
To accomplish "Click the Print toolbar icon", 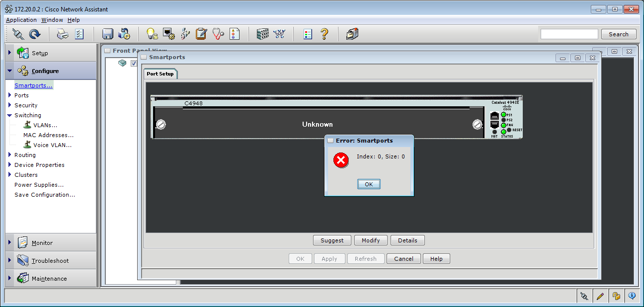I will (x=63, y=34).
